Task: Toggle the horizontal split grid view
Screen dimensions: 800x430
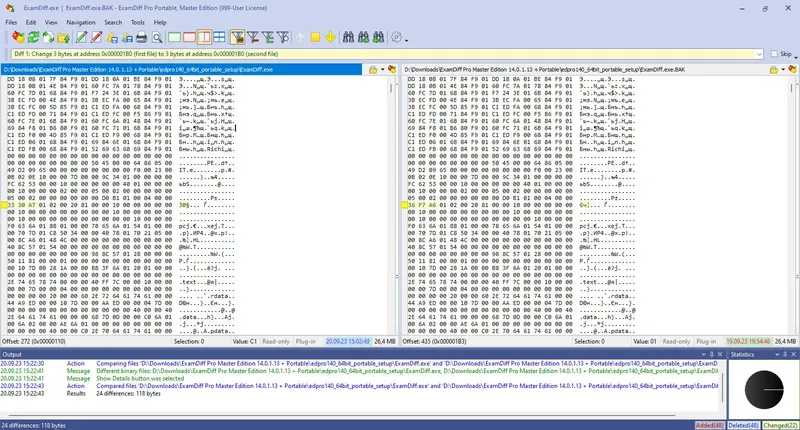Action: [219, 37]
